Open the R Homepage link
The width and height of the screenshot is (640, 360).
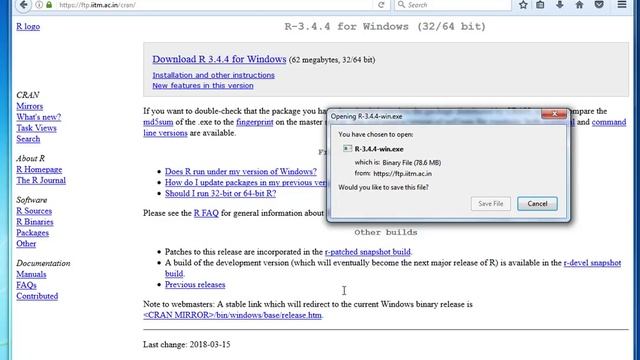click(x=39, y=169)
